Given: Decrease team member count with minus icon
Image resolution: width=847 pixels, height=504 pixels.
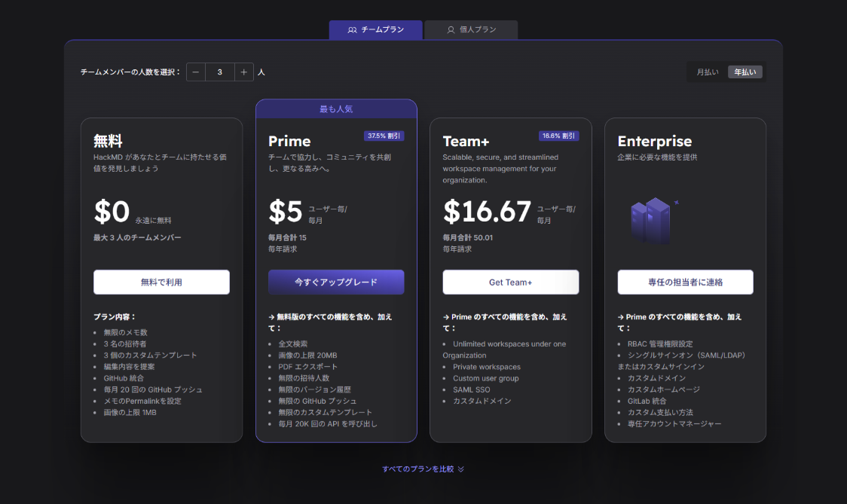Looking at the screenshot, I should pyautogui.click(x=196, y=72).
